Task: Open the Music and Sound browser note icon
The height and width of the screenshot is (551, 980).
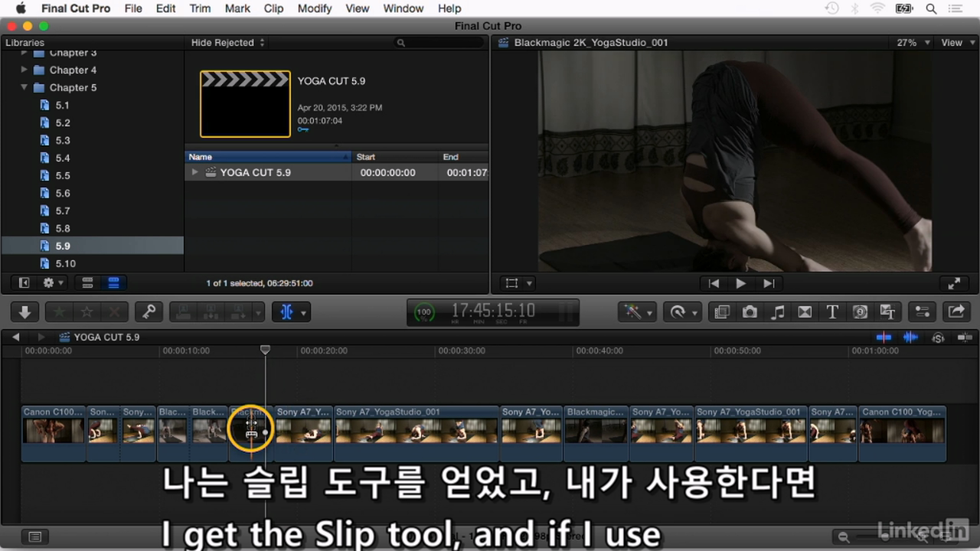Action: coord(777,312)
